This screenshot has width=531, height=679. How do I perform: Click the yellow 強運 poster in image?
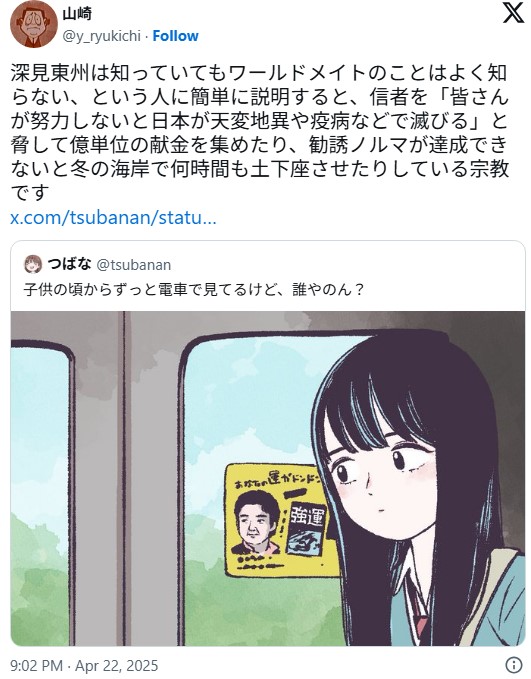tap(277, 520)
